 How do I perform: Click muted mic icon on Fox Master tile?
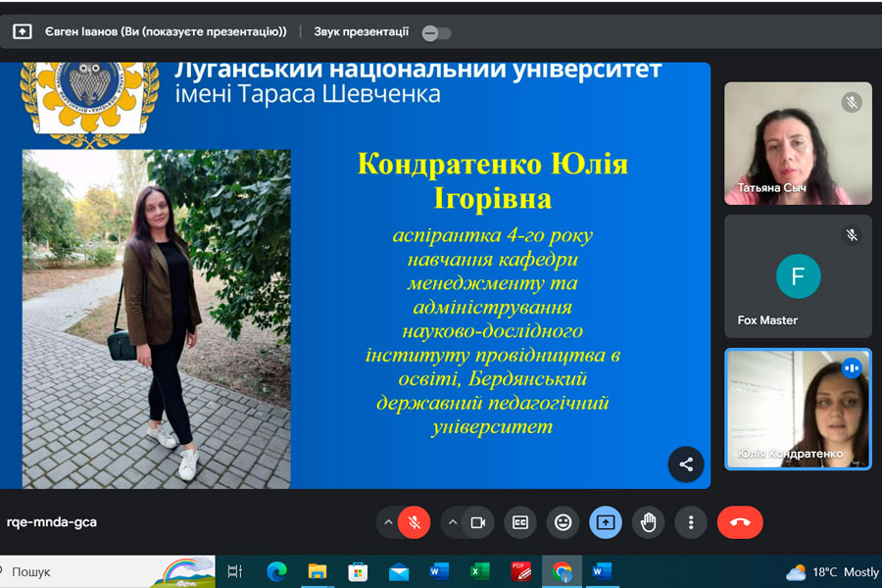[852, 234]
